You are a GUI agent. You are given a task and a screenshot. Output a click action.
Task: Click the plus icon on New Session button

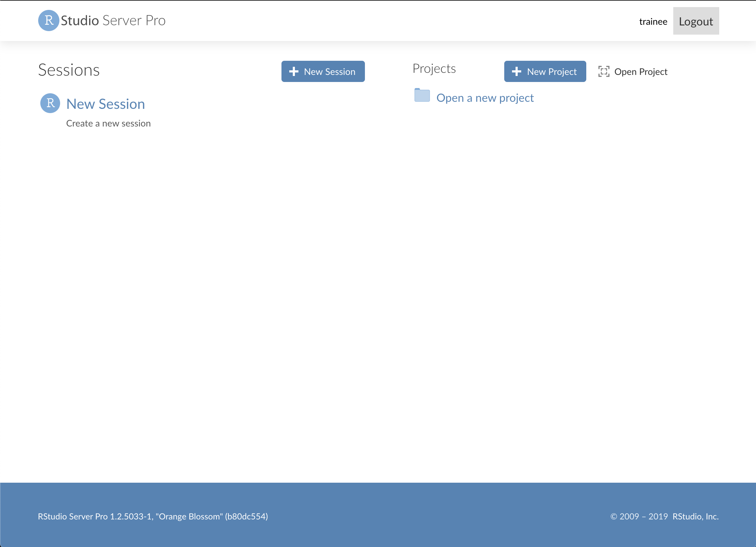[x=294, y=71]
